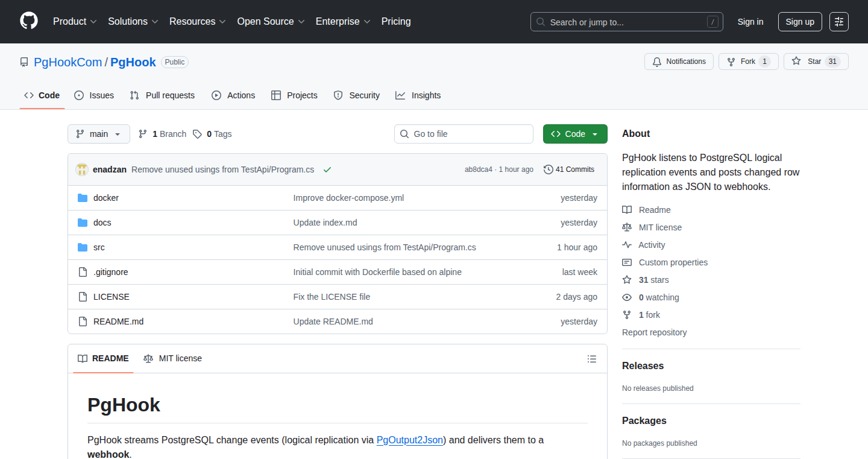This screenshot has height=459, width=868.
Task: Select the README tab in file viewer
Action: (x=103, y=358)
